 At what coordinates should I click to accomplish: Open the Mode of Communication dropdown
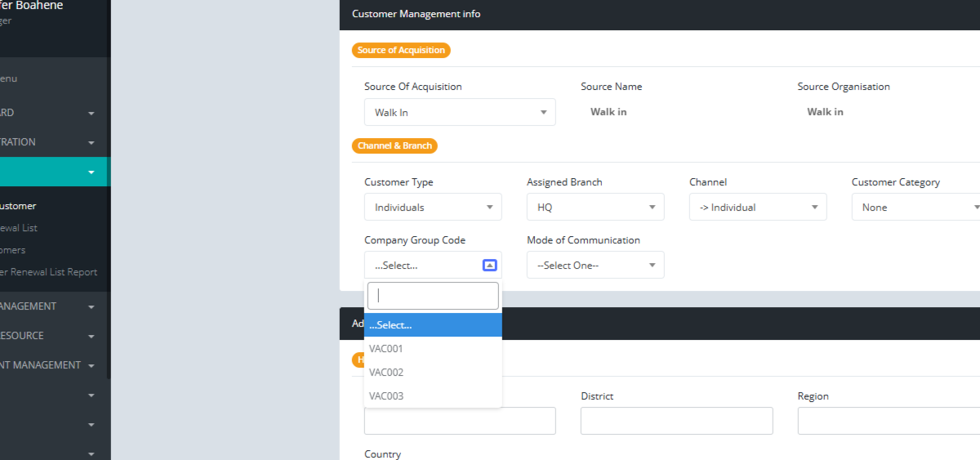tap(595, 266)
